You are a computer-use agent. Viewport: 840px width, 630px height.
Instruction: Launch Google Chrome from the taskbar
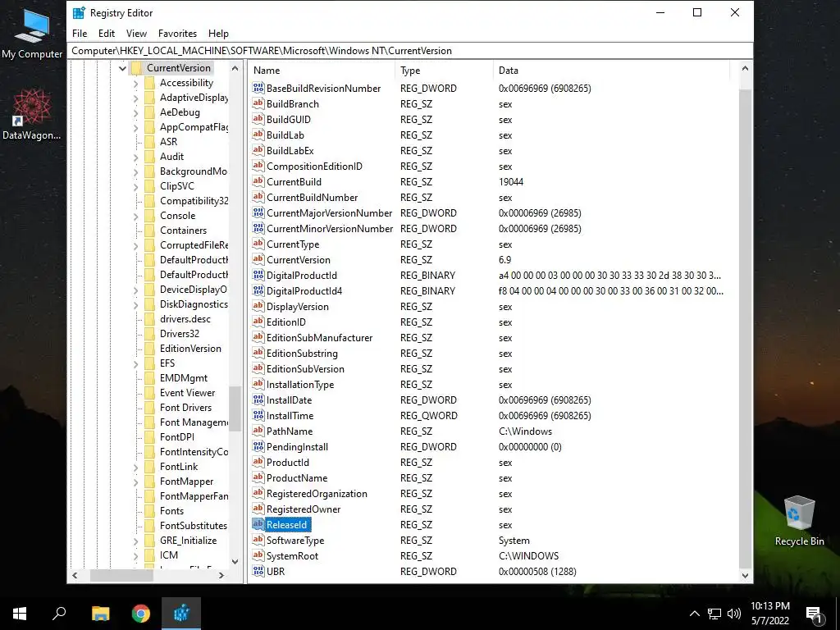coord(141,614)
